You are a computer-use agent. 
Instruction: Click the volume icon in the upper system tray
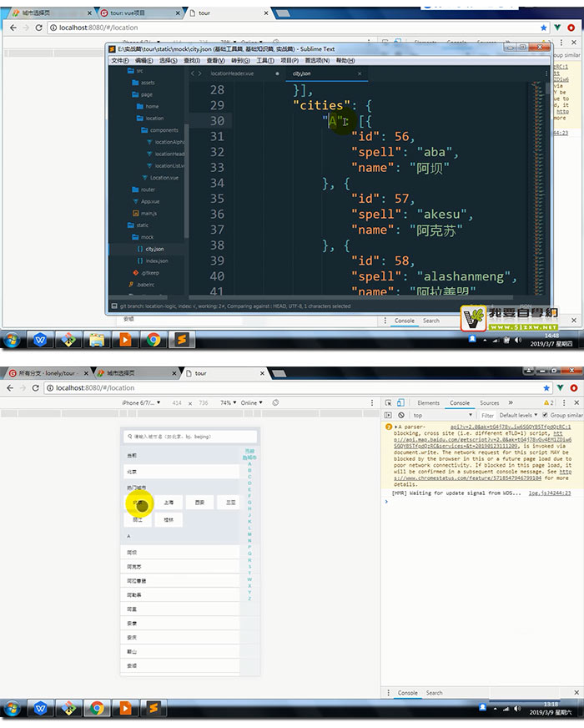tap(517, 341)
